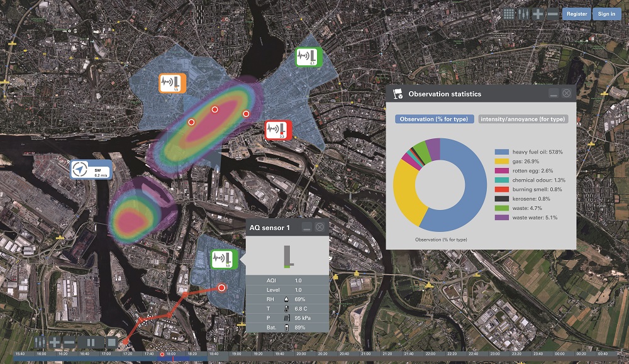Open the grid view icon in top toolbar
This screenshot has width=629, height=364.
pos(509,14)
